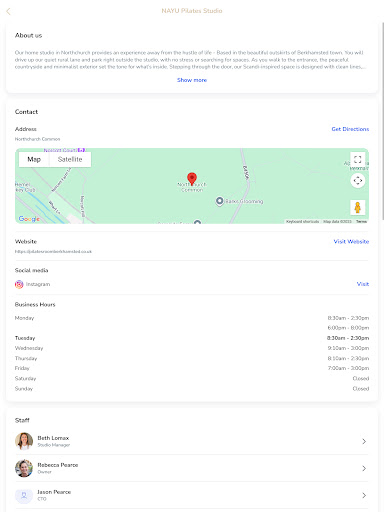Select Wednesday in business hours
Viewport: 384px width, 512px height.
(x=29, y=348)
